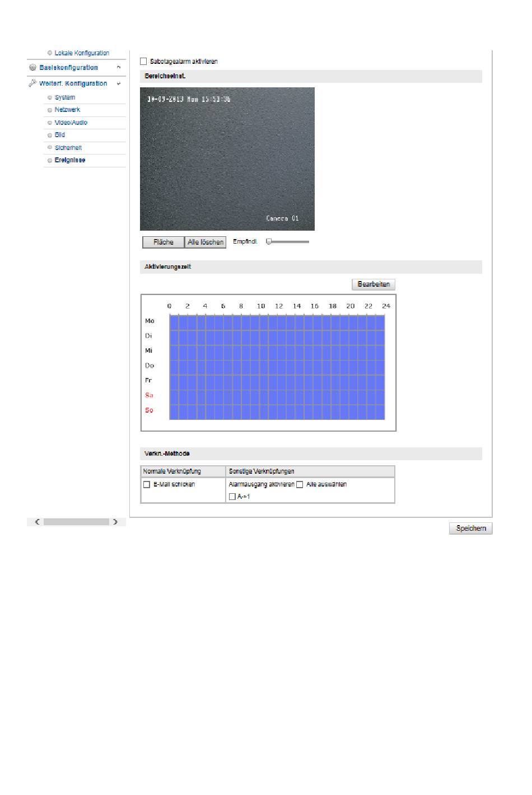Tick the E-Mail schicken checkbox
Image resolution: width=532 pixels, height=795 pixels.
click(x=147, y=485)
